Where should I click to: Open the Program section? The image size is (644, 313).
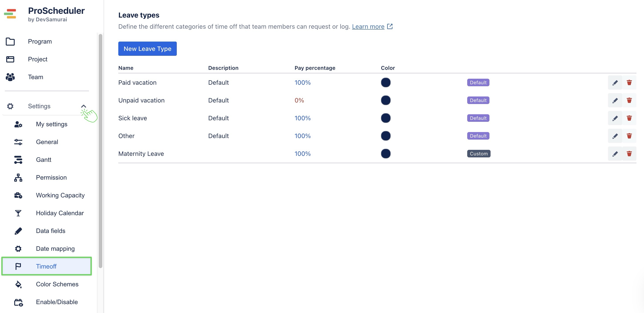pos(40,42)
